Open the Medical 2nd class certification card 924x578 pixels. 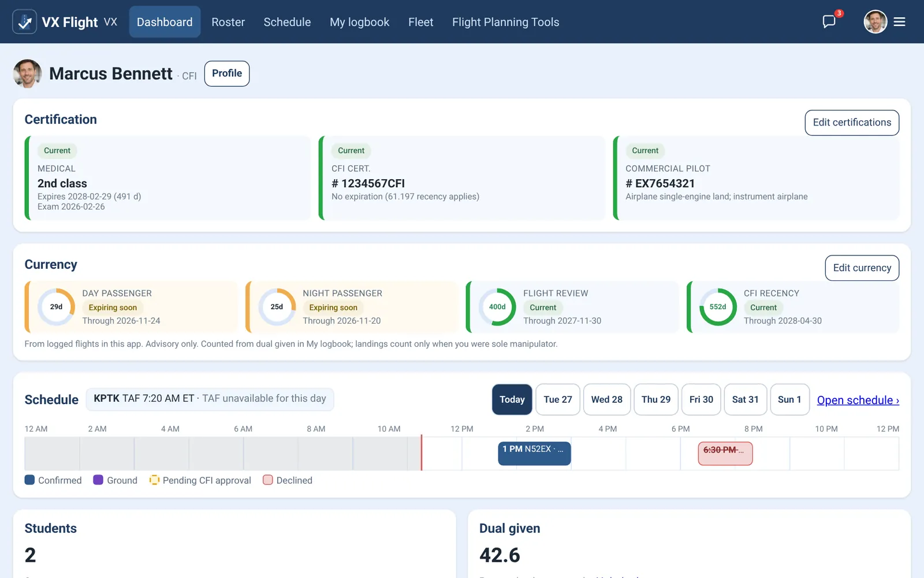tap(167, 178)
